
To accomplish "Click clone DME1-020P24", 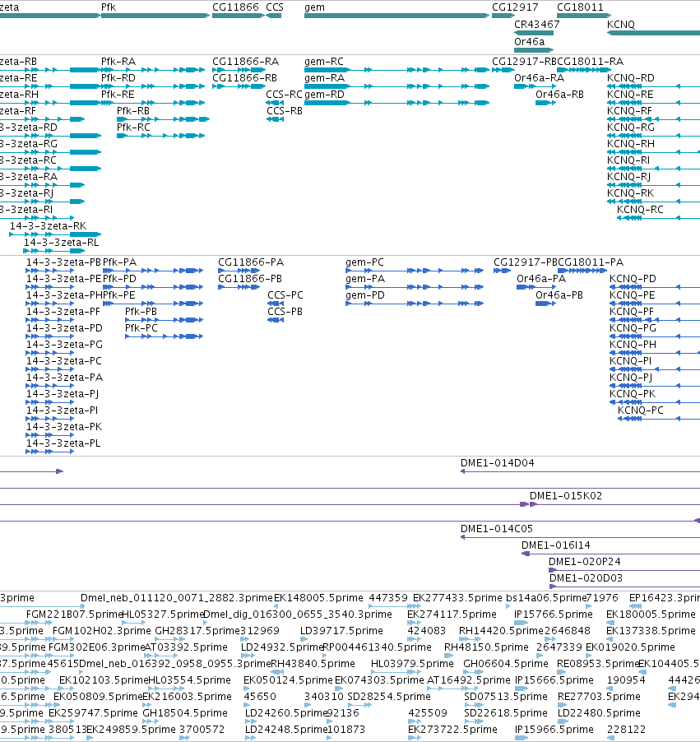I will (585, 562).
